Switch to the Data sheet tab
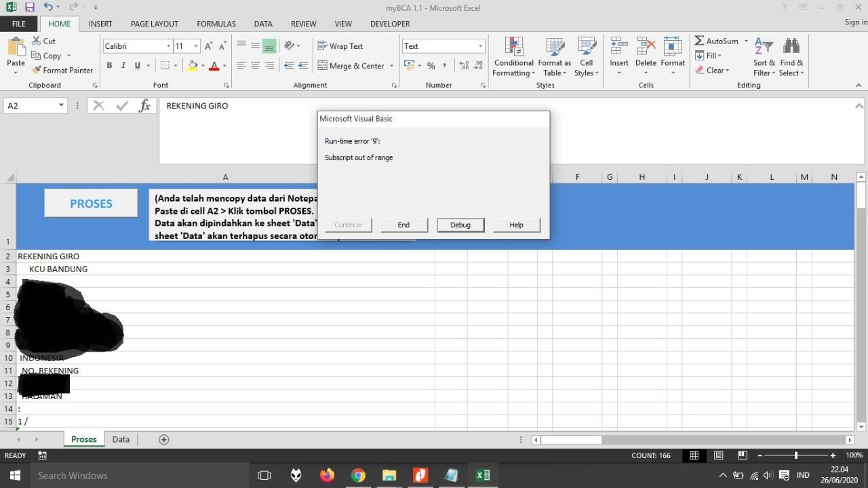 point(121,439)
